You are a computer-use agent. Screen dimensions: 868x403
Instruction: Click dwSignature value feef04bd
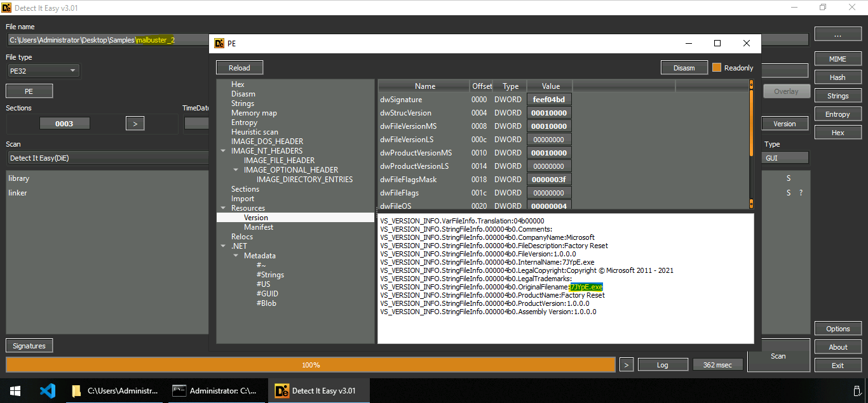tap(549, 100)
